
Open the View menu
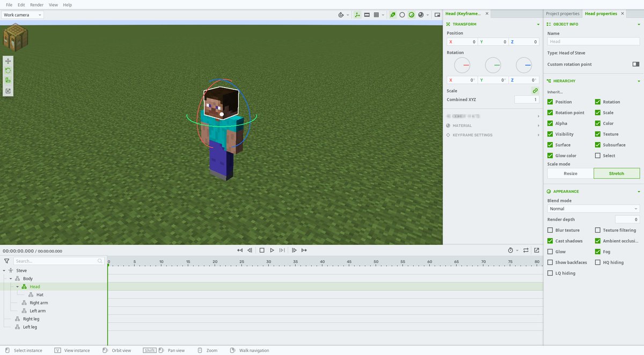pos(53,5)
